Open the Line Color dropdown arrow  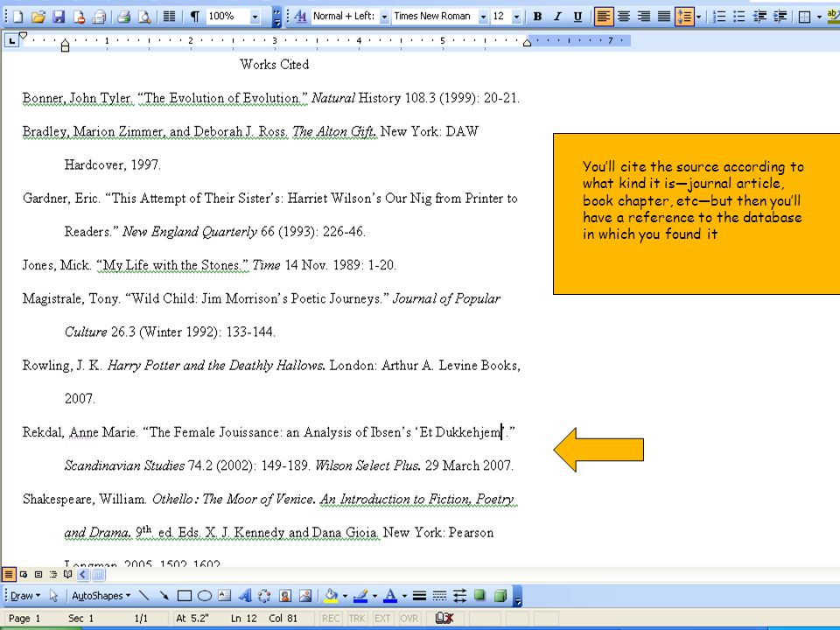pos(374,596)
